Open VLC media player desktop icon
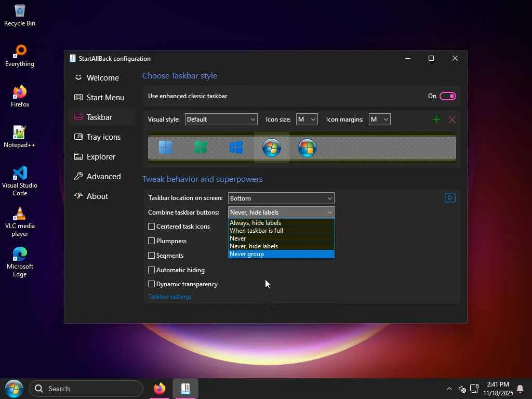The width and height of the screenshot is (532, 399). 20,222
